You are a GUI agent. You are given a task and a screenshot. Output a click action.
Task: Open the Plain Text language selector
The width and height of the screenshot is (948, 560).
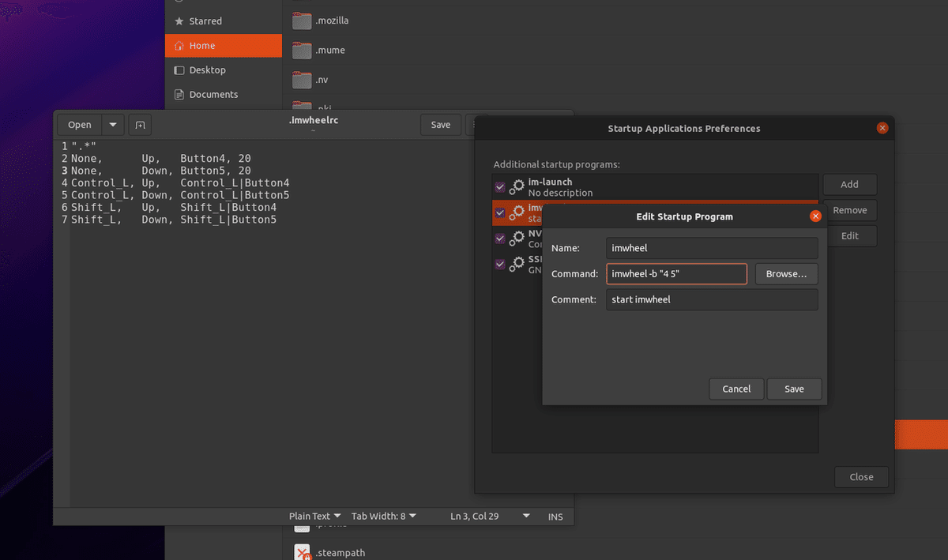(x=313, y=515)
